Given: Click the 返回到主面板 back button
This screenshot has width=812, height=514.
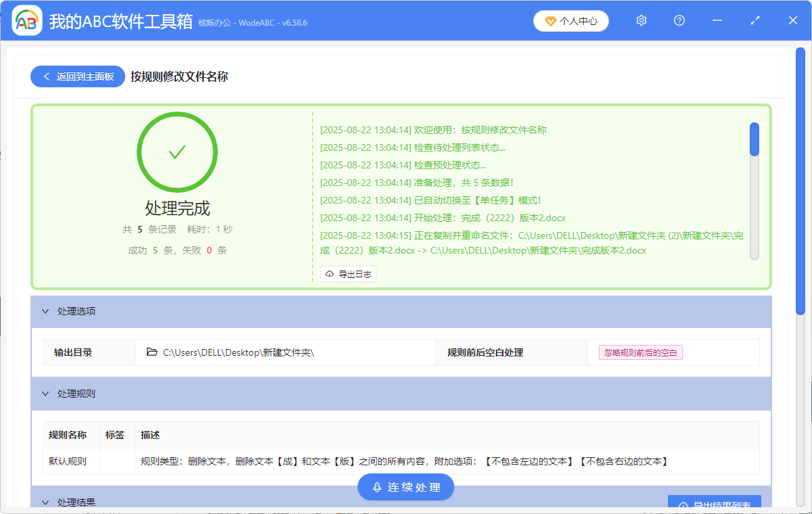Looking at the screenshot, I should [77, 76].
